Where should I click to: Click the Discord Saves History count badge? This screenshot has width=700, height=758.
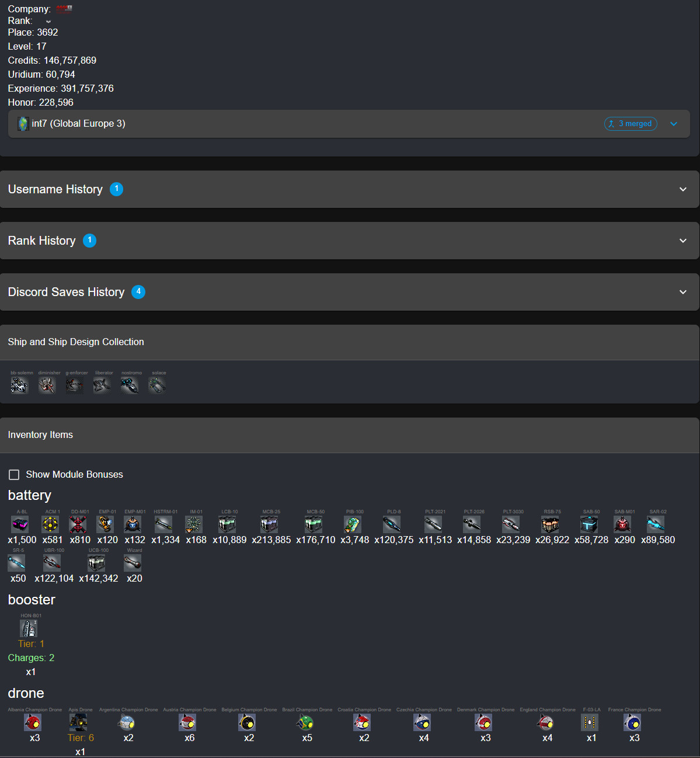(x=138, y=292)
